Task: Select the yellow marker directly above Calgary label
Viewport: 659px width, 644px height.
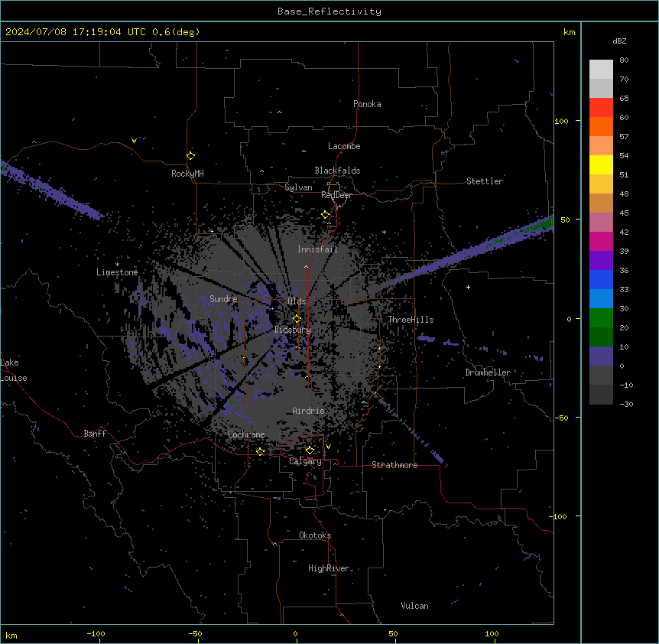Action: (310, 450)
